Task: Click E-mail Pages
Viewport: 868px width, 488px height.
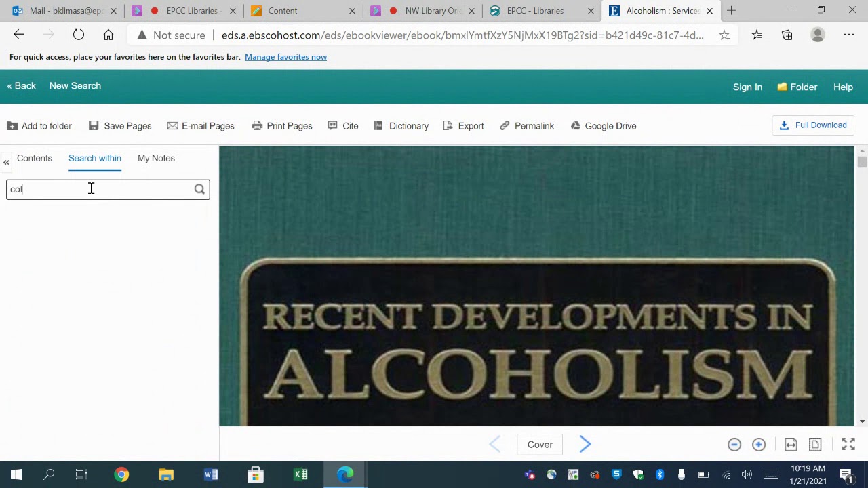Action: (x=201, y=126)
